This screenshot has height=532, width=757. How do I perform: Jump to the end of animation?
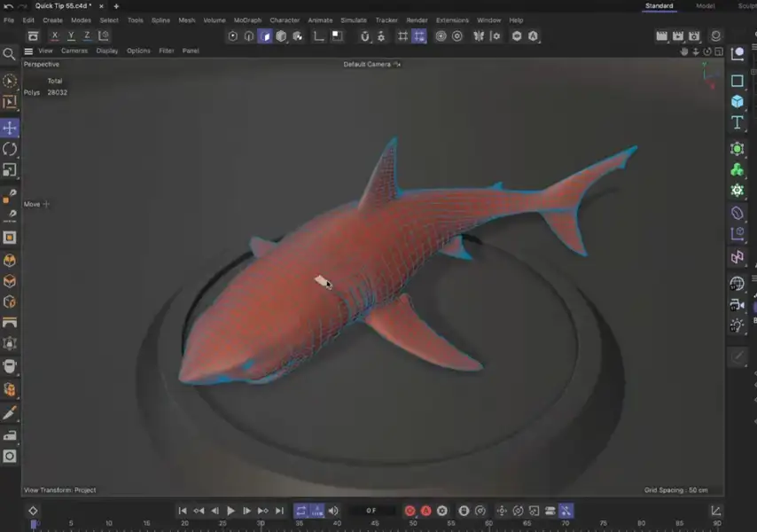coord(279,511)
